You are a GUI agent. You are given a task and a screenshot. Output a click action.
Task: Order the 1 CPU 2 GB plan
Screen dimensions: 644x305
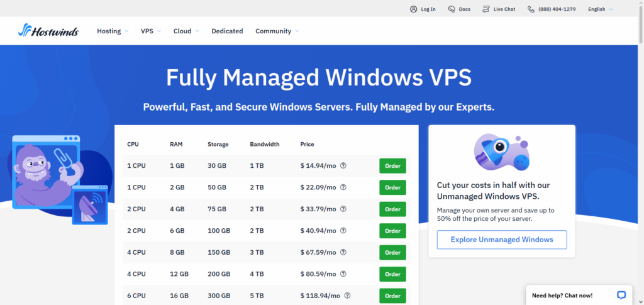coord(392,187)
